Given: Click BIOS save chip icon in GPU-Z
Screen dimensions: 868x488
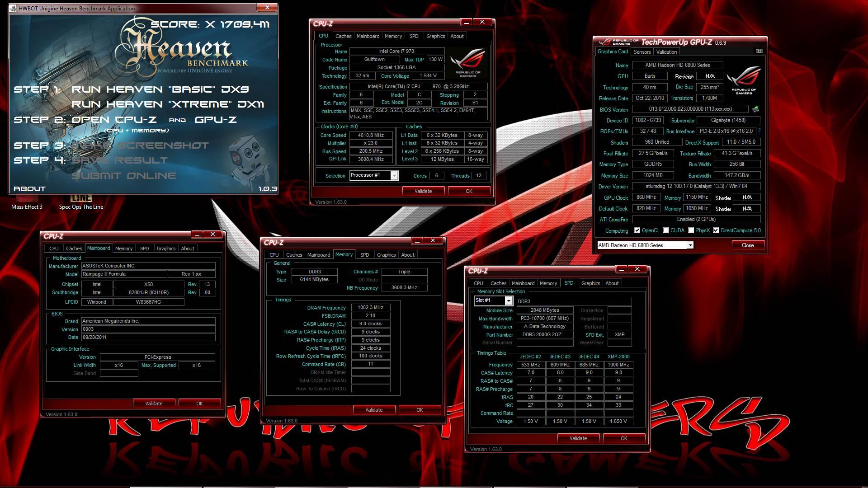Looking at the screenshot, I should click(x=755, y=109).
